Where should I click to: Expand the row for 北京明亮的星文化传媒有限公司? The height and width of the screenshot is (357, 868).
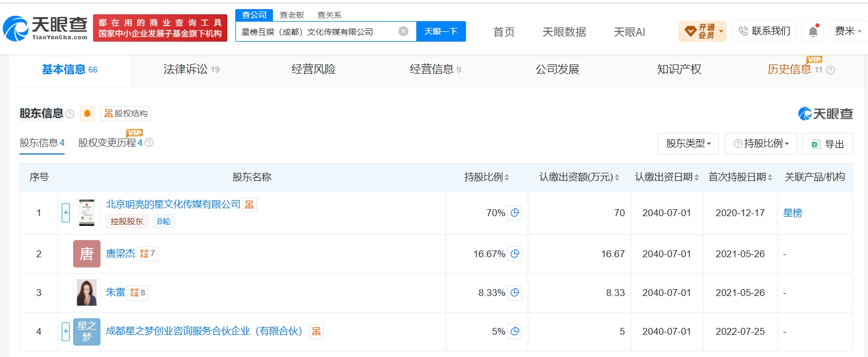[x=66, y=213]
